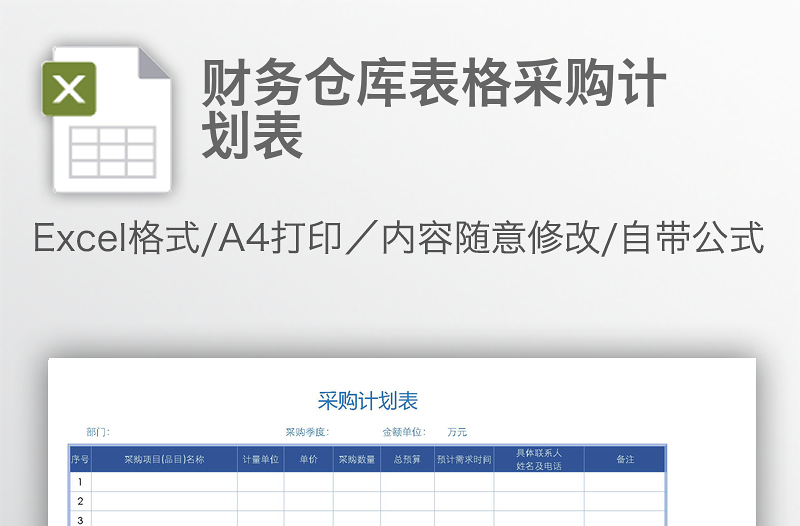The height and width of the screenshot is (526, 800).
Task: Click the 备注 cell in row 2
Action: (x=625, y=501)
